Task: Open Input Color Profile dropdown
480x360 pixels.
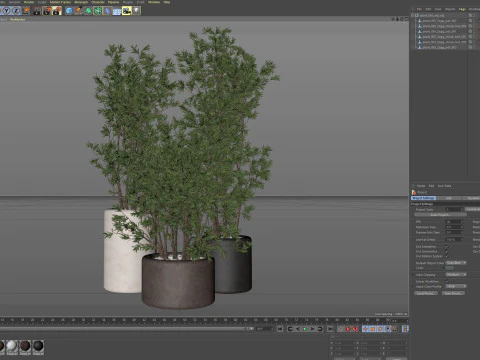Action: coord(456,286)
